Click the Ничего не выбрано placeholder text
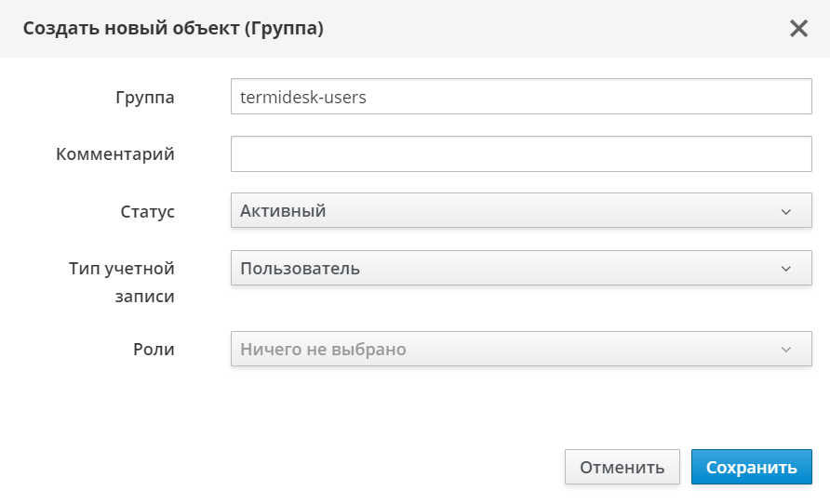This screenshot has width=830, height=504. click(323, 350)
